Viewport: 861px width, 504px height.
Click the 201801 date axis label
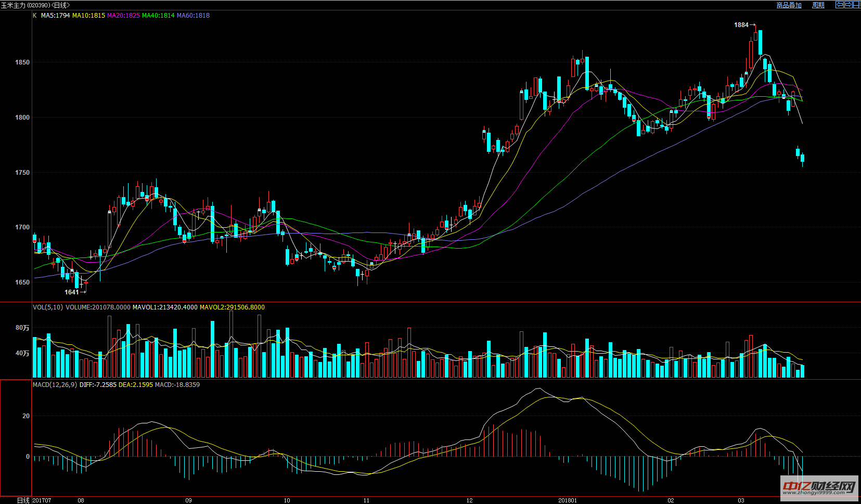click(568, 500)
